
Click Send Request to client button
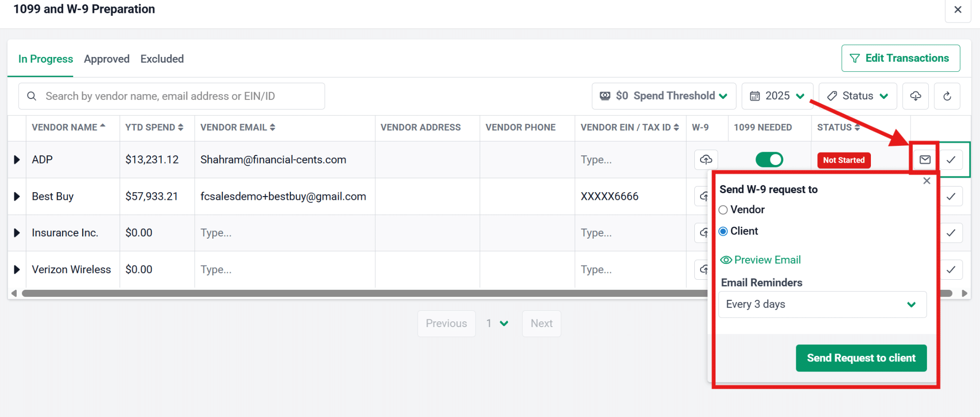coord(861,358)
